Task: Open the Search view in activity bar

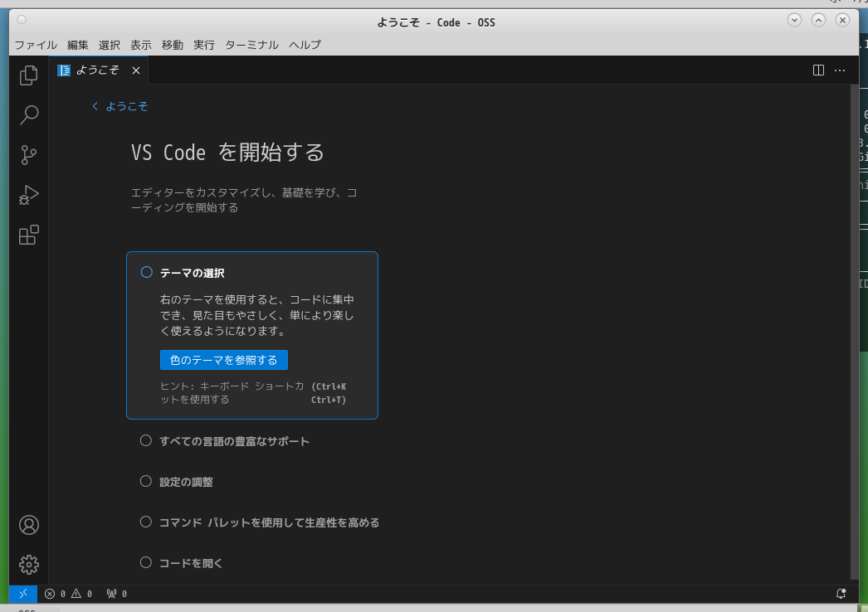Action: click(x=29, y=115)
